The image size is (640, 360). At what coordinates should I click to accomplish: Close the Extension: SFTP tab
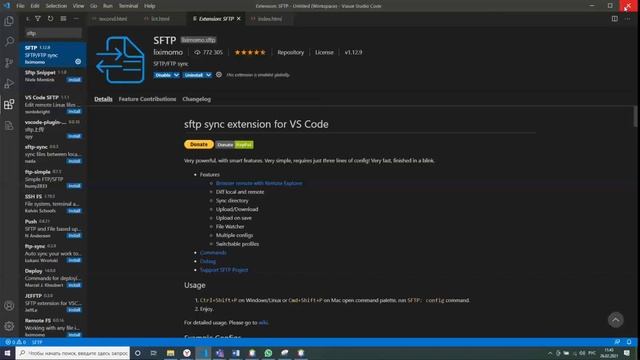239,19
